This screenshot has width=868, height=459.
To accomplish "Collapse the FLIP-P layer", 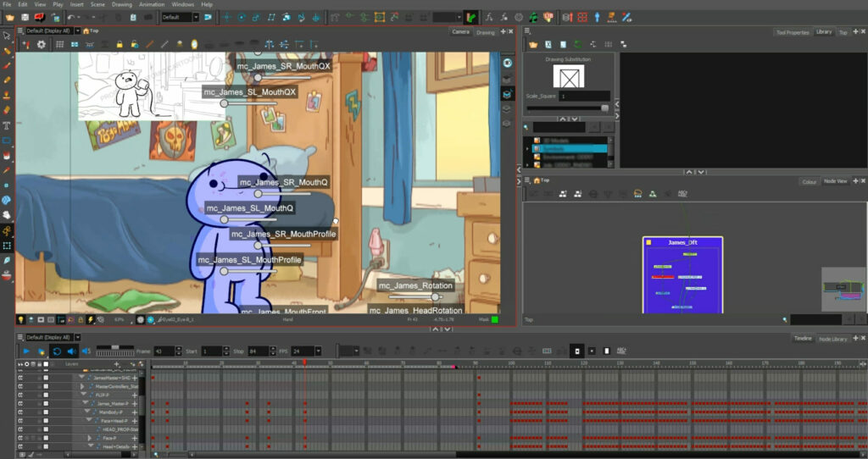I will click(85, 395).
